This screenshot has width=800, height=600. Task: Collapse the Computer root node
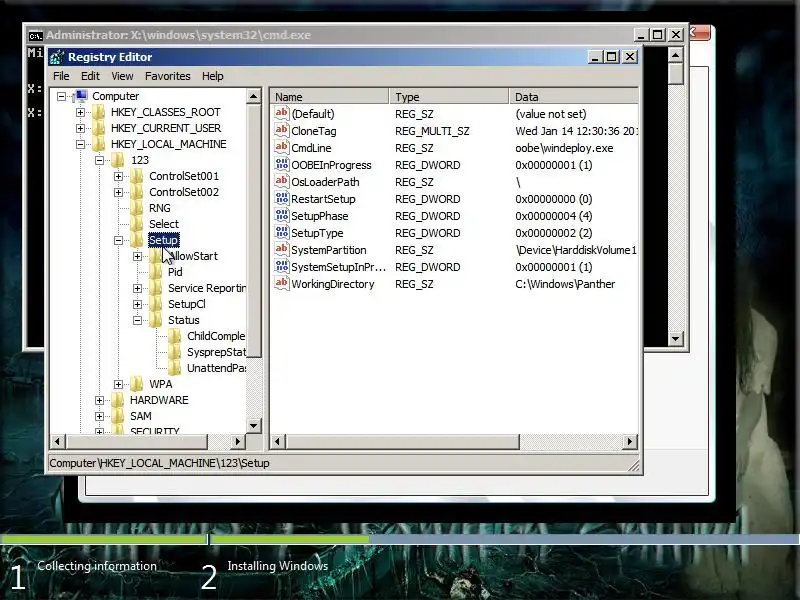[62, 96]
